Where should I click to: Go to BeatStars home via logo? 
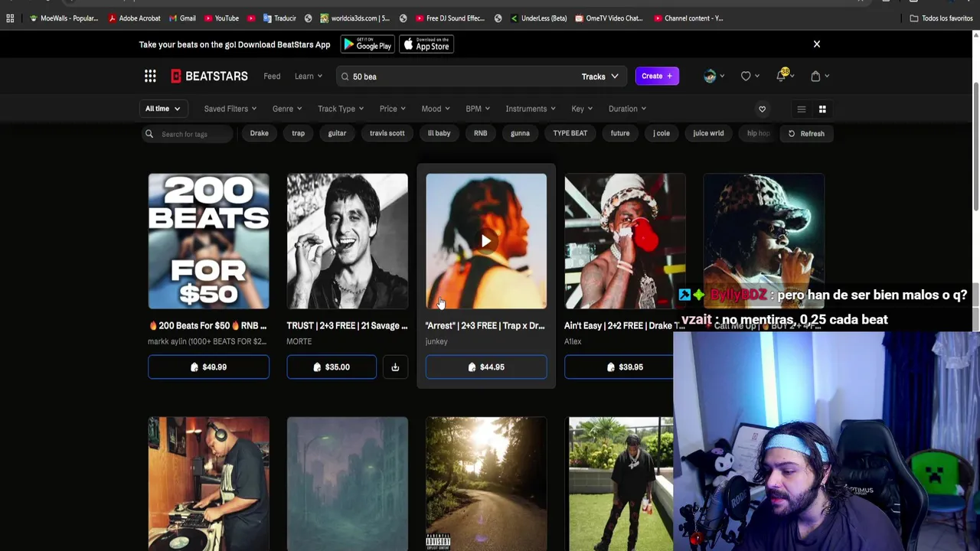point(209,76)
